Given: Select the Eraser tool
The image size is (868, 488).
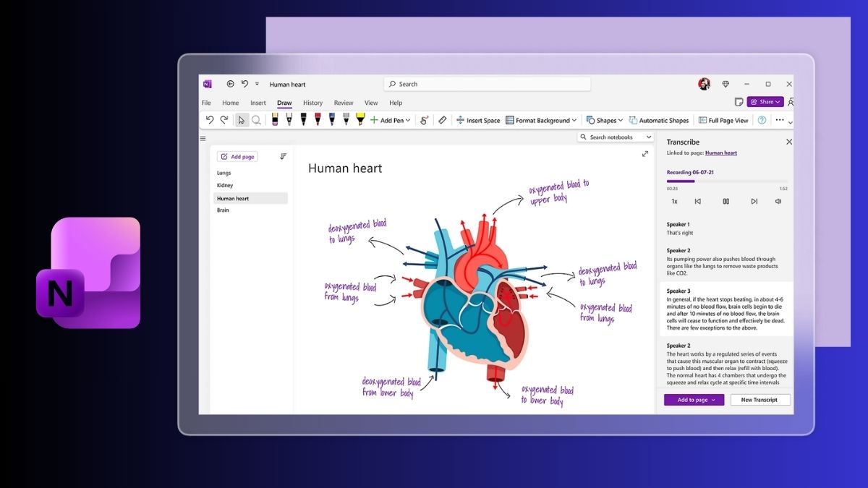Looking at the screenshot, I should [x=443, y=120].
